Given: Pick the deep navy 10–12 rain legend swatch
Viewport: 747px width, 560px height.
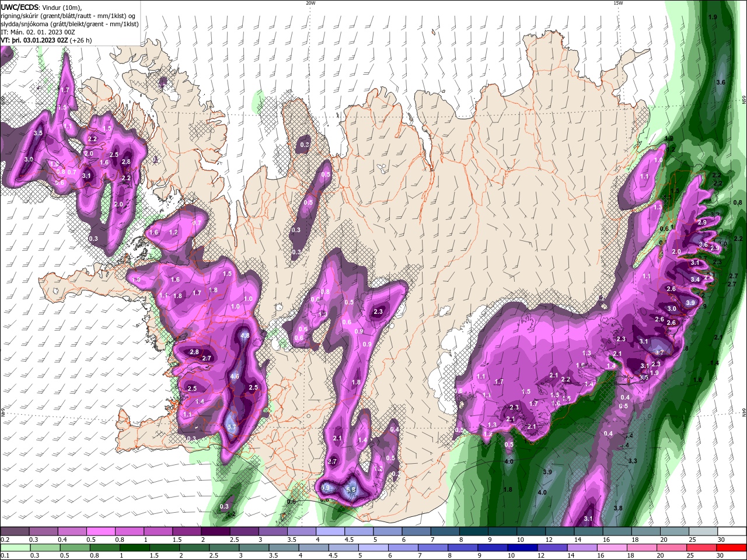Looking at the screenshot, I should pyautogui.click(x=521, y=548).
